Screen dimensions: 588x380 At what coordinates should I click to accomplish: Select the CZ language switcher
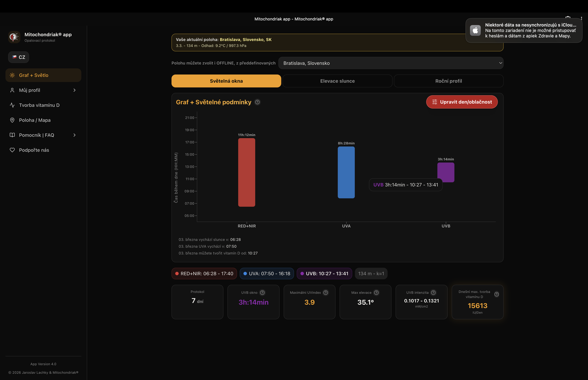click(19, 57)
